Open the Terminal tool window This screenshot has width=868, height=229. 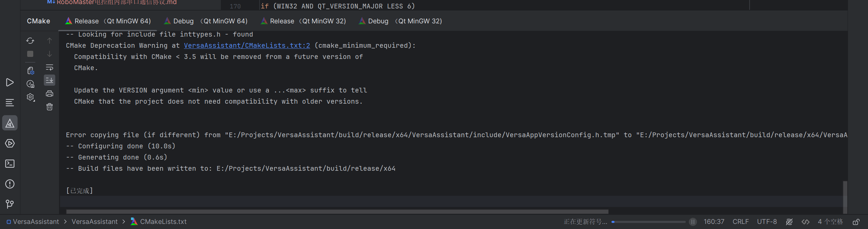click(x=10, y=164)
